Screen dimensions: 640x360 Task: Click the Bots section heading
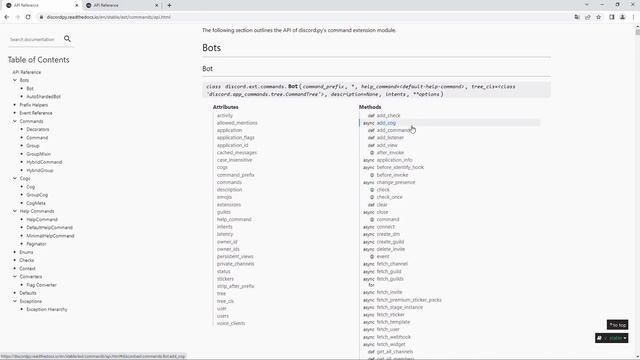(211, 48)
